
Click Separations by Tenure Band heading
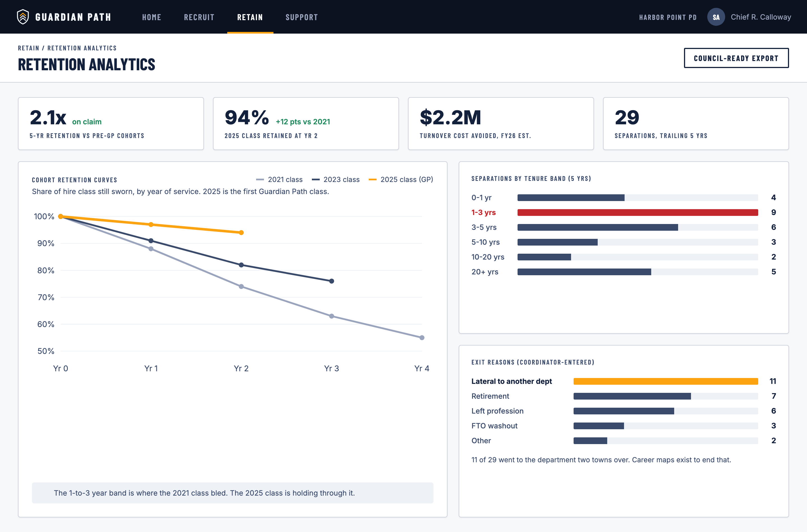coord(531,179)
